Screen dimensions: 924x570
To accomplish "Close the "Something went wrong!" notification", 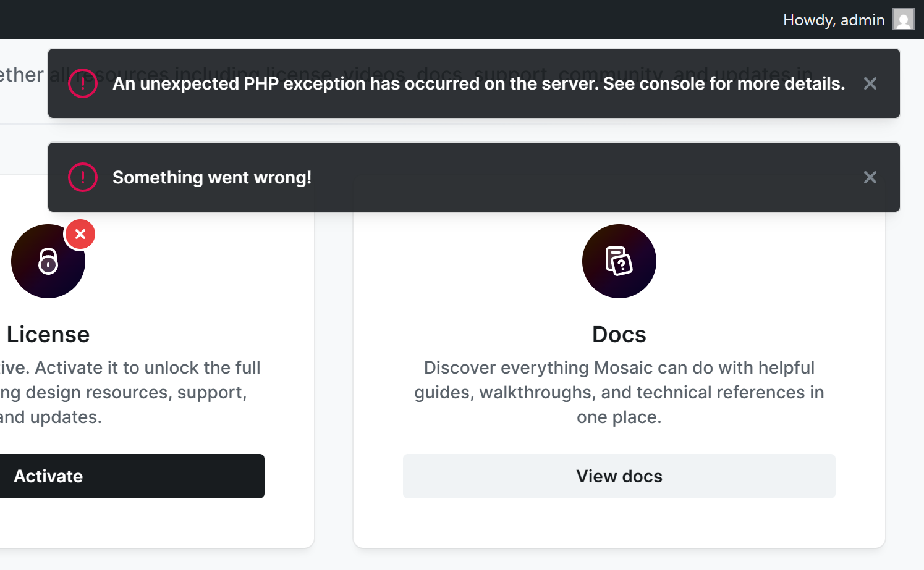I will pyautogui.click(x=870, y=177).
